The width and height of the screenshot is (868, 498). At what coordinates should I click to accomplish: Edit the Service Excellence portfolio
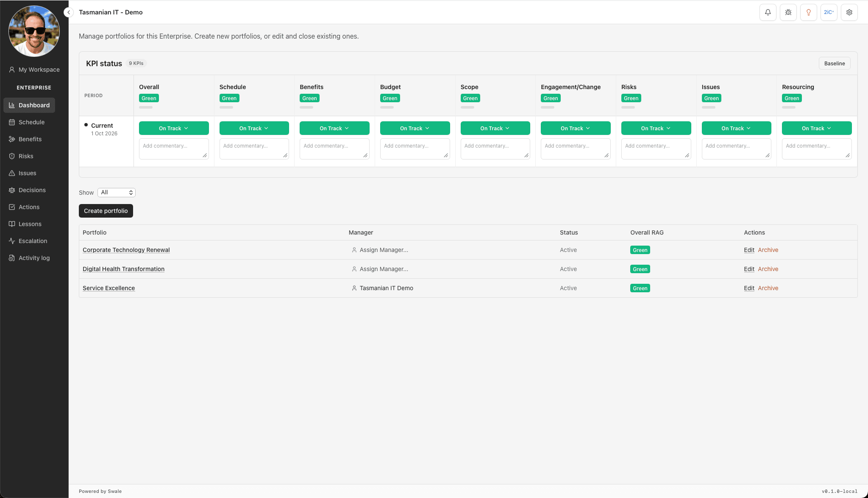pyautogui.click(x=749, y=288)
